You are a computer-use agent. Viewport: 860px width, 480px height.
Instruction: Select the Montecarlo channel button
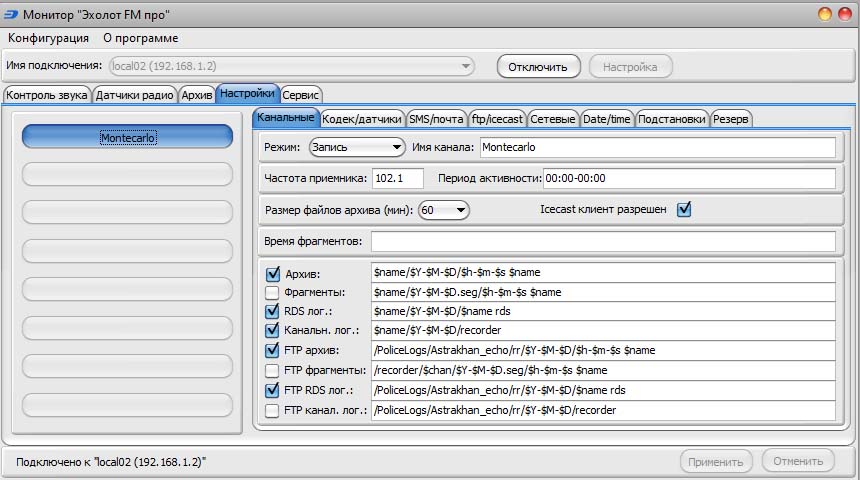128,138
